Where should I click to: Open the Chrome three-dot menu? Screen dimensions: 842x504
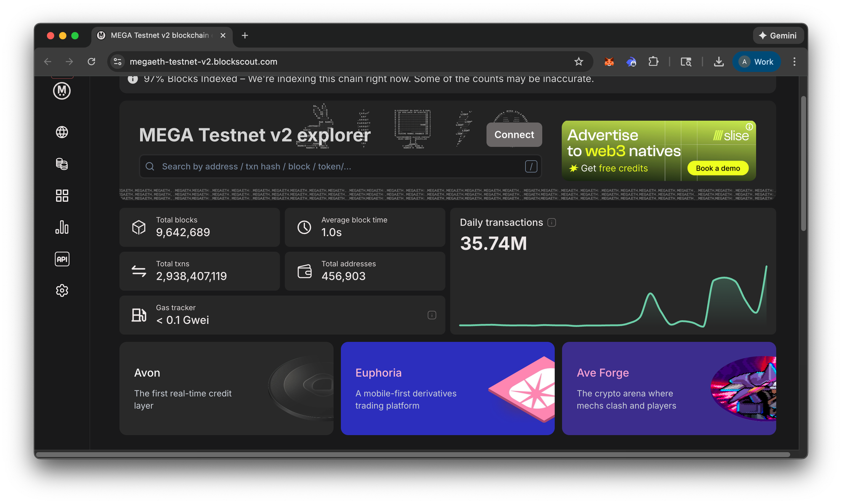click(x=794, y=61)
